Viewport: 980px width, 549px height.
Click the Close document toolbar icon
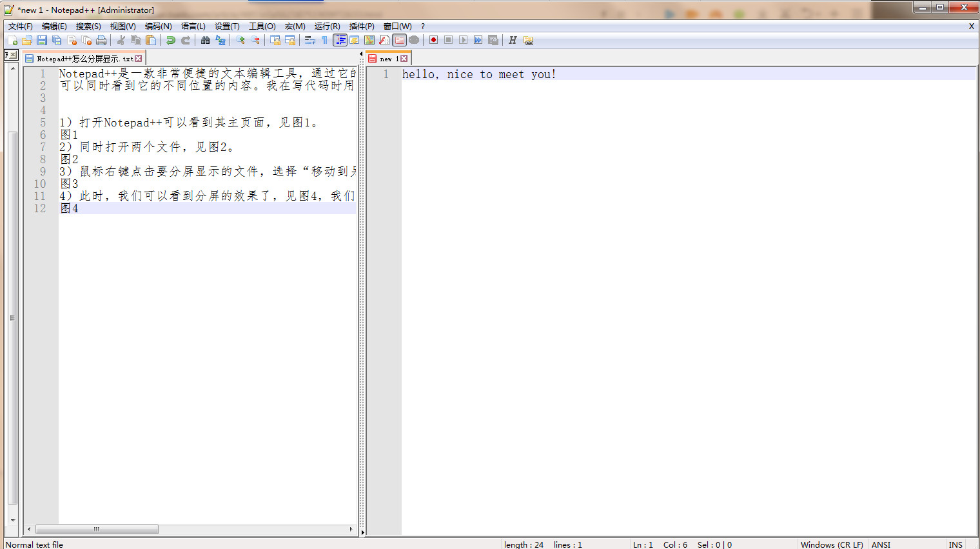[x=72, y=40]
